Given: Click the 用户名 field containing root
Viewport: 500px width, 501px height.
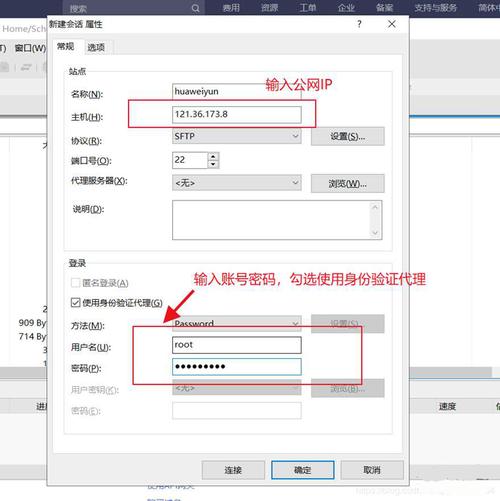Looking at the screenshot, I should pos(237,345).
